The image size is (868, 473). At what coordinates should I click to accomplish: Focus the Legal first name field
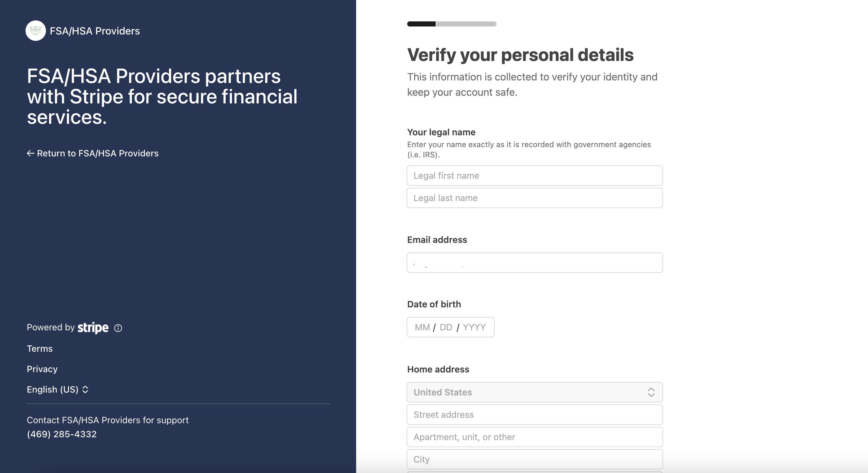535,176
